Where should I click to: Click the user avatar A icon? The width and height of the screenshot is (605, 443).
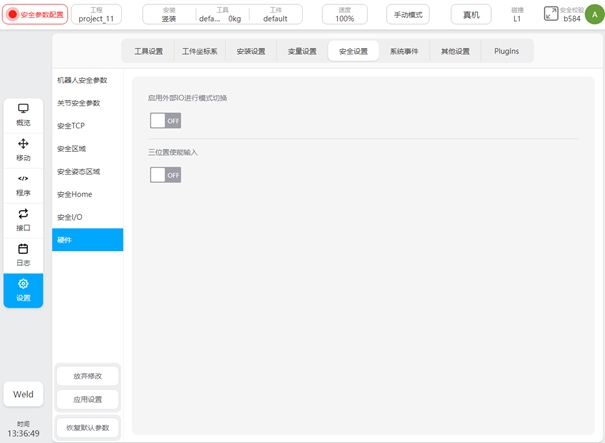591,14
